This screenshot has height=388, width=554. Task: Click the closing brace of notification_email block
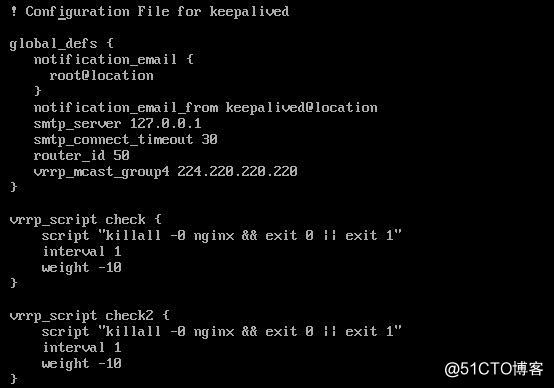pyautogui.click(x=38, y=91)
